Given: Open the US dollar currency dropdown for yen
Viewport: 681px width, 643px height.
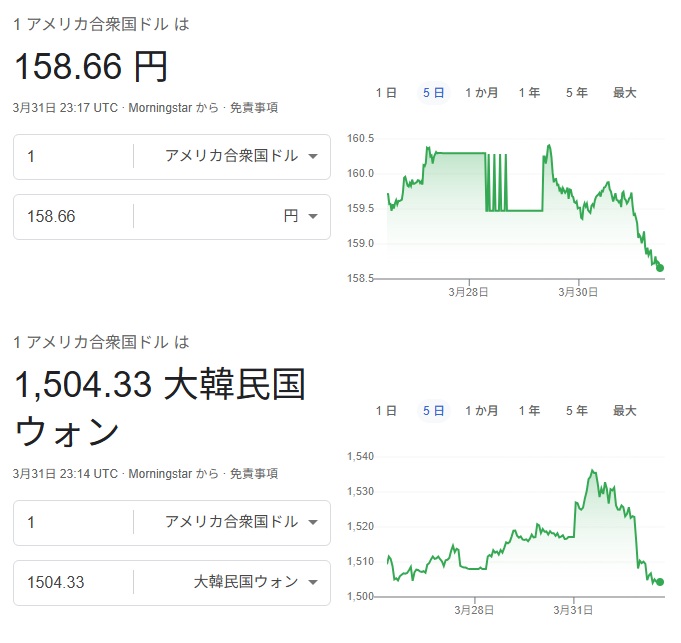Looking at the screenshot, I should pos(240,157).
